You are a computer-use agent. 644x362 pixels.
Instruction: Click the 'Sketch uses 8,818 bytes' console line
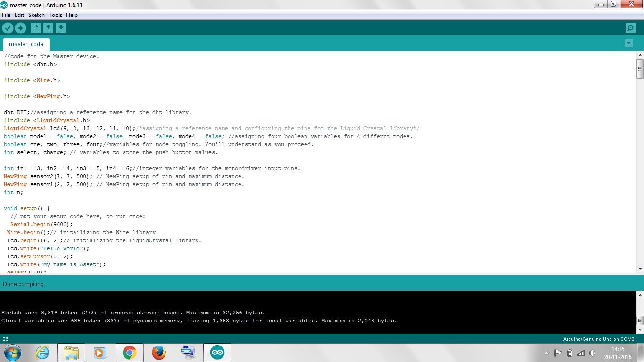[133, 313]
